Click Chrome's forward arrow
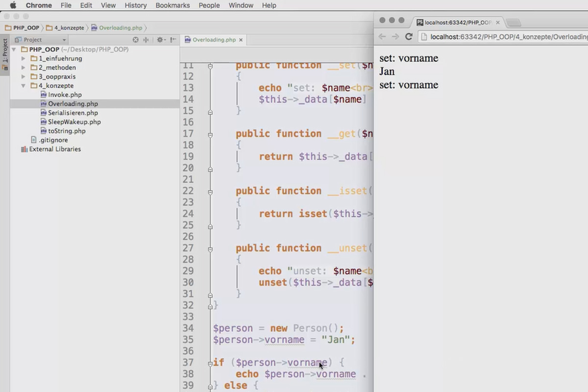Viewport: 588px width, 392px height. (x=395, y=37)
